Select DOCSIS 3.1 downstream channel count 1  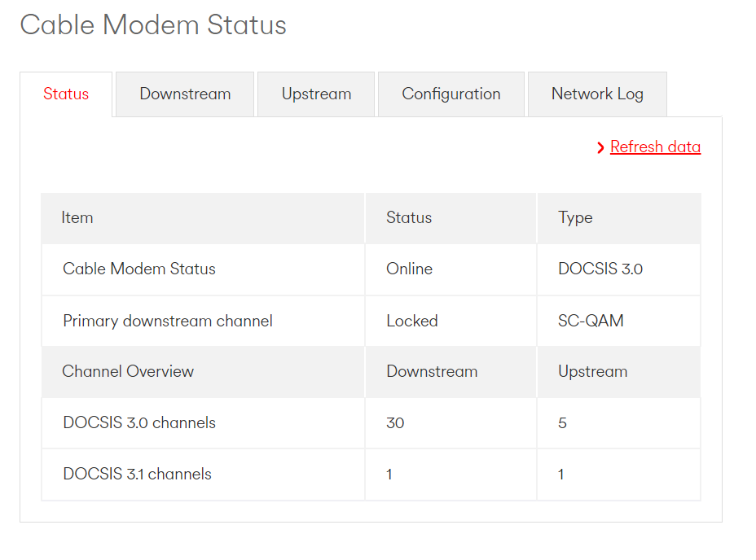pyautogui.click(x=389, y=475)
